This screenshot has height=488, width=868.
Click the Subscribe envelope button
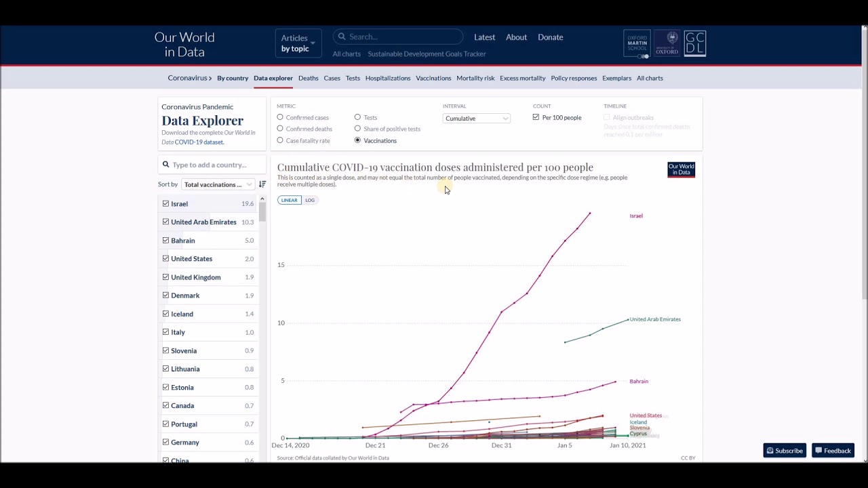coord(785,451)
